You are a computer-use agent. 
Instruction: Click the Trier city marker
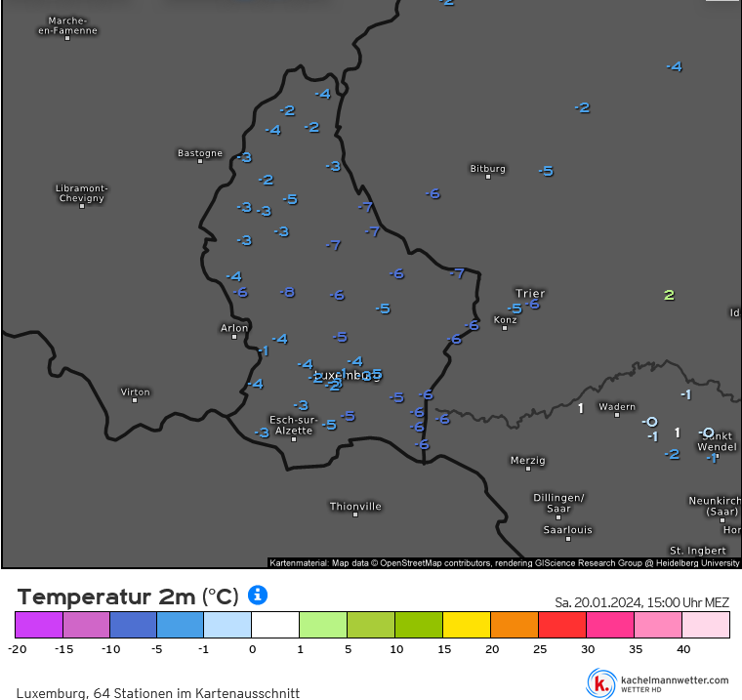pyautogui.click(x=530, y=293)
